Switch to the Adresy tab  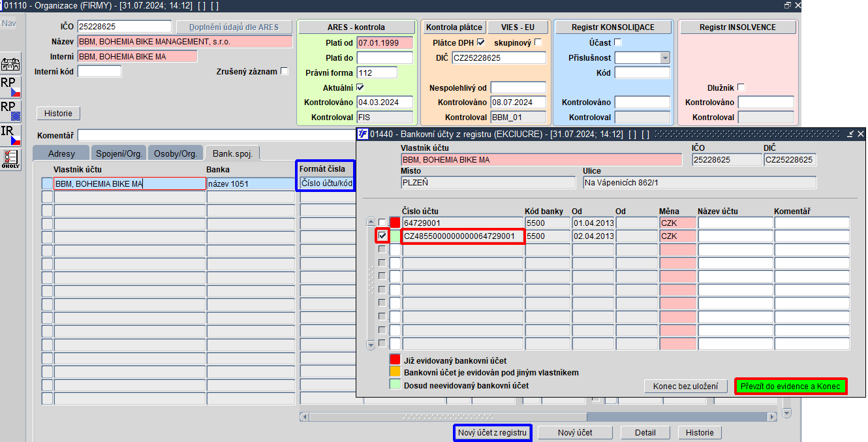pyautogui.click(x=61, y=153)
